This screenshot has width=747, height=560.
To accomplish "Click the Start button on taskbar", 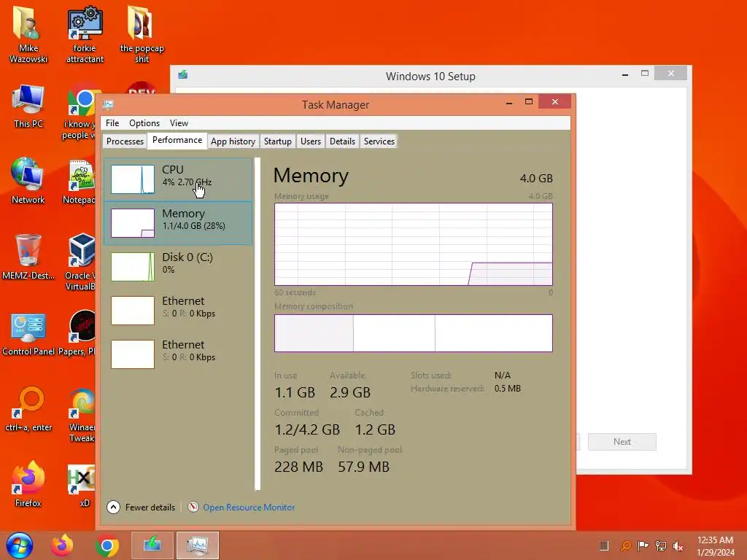I will [20, 545].
